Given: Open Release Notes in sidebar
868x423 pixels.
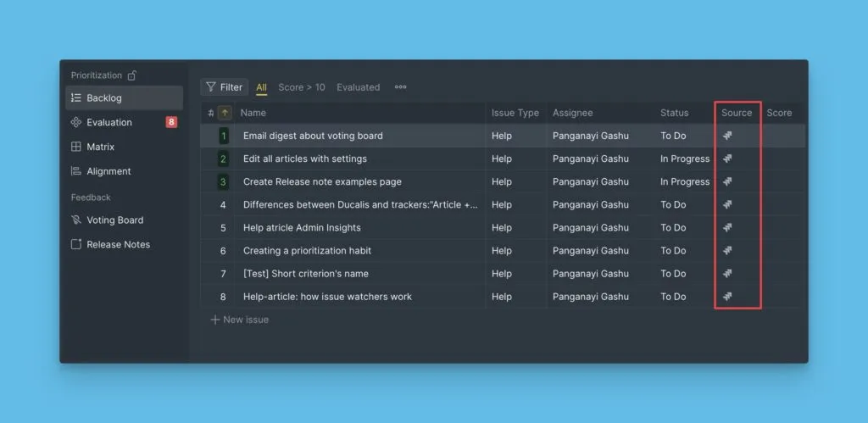Looking at the screenshot, I should coord(118,245).
